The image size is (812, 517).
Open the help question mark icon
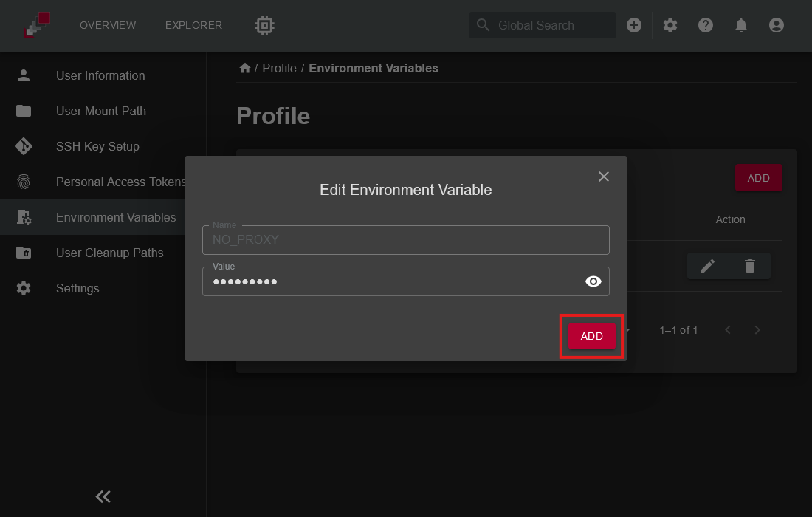tap(705, 25)
